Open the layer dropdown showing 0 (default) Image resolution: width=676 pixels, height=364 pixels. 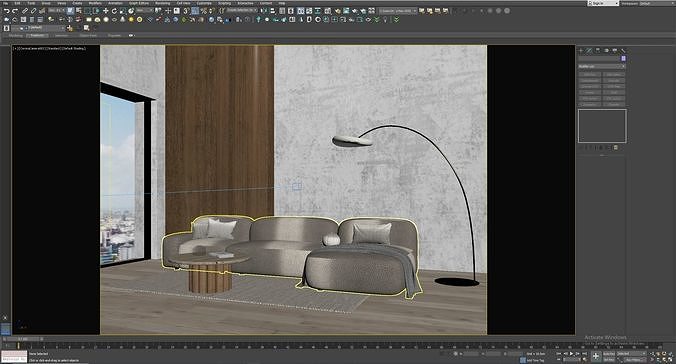[x=38, y=28]
